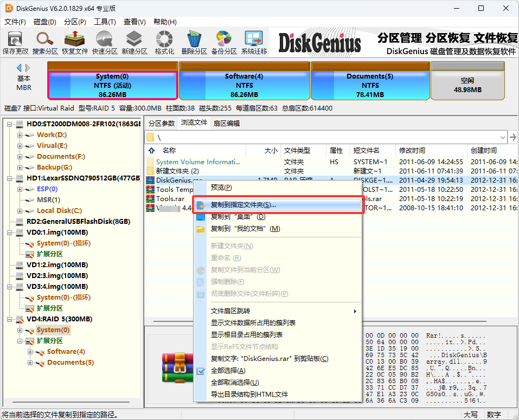
Task: Choose 复制到指定文件夹(S)... from context menu
Action: pyautogui.click(x=277, y=205)
